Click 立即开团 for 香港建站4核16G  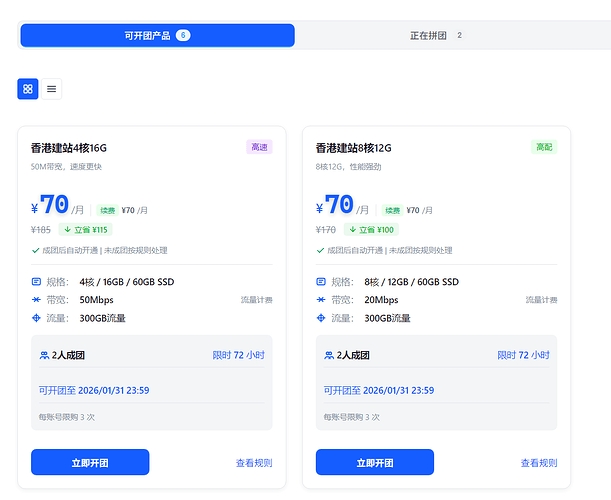90,462
